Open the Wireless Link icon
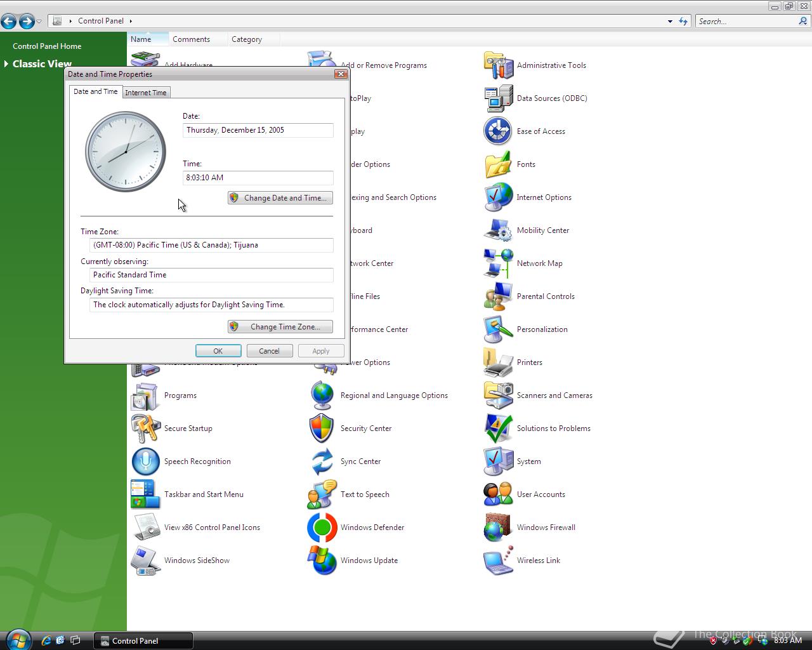The height and width of the screenshot is (650, 812). tap(498, 560)
